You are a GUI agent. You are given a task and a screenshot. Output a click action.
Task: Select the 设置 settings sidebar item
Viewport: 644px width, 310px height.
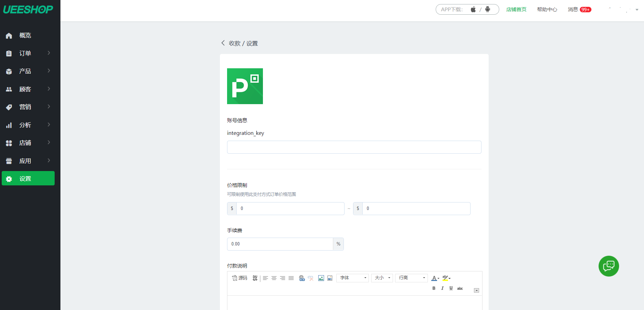click(28, 178)
